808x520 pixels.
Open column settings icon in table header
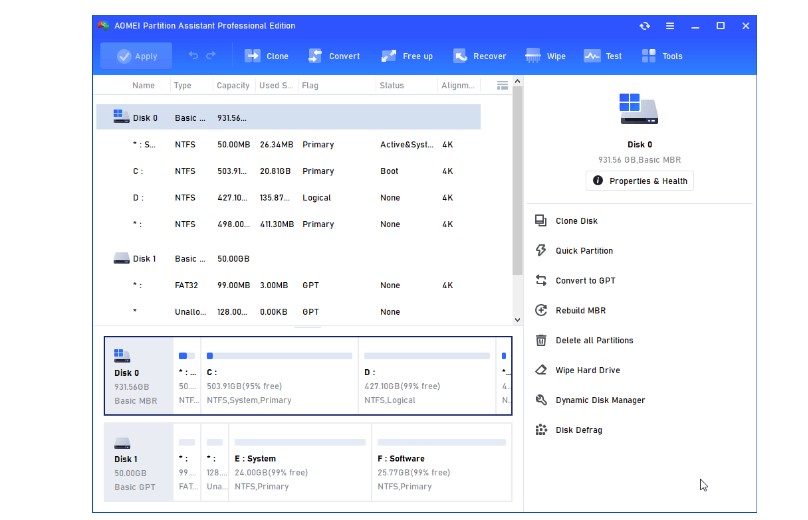click(502, 86)
